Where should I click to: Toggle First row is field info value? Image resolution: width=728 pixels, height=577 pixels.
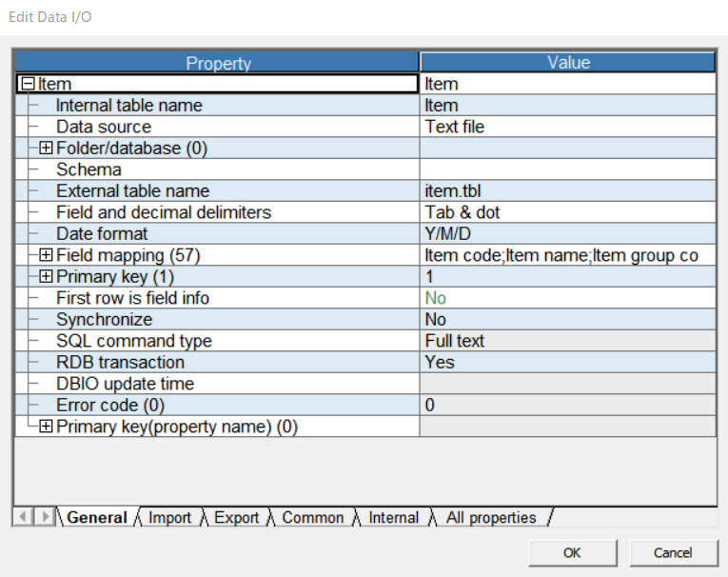566,298
